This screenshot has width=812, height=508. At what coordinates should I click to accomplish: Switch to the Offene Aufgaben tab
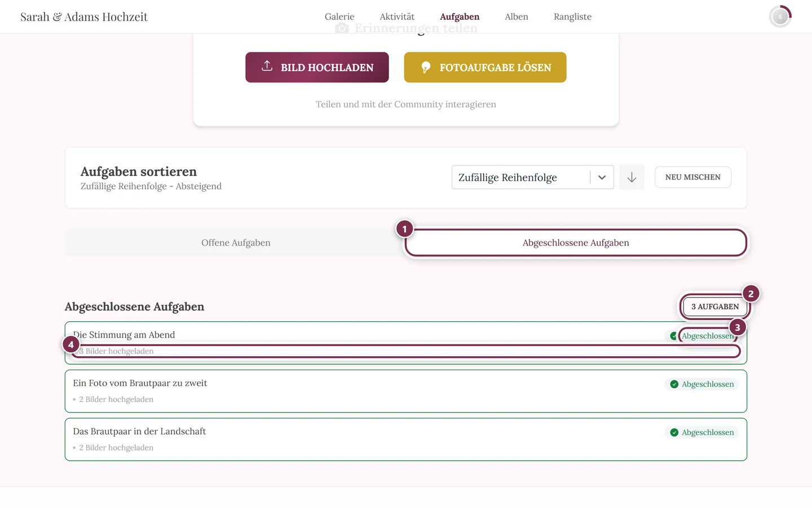236,243
